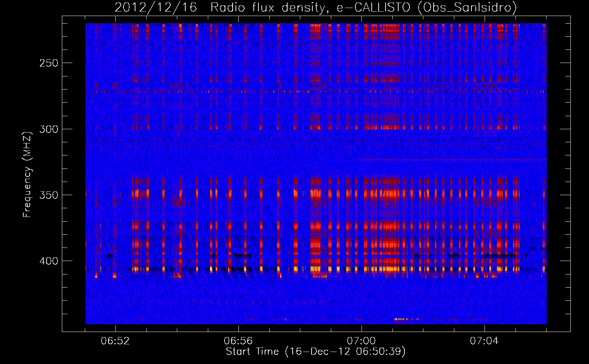Click the 07:04 time tick label
Image resolution: width=589 pixels, height=364 pixels.
point(485,341)
